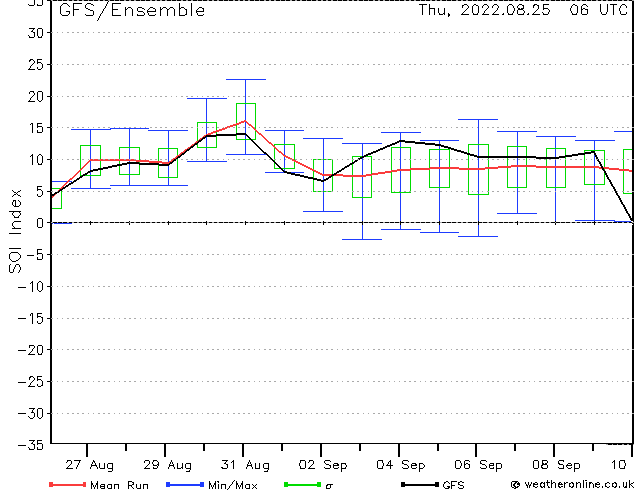634x490 pixels.
Task: Click the 'Min/Max' legend label
Action: click(232, 485)
